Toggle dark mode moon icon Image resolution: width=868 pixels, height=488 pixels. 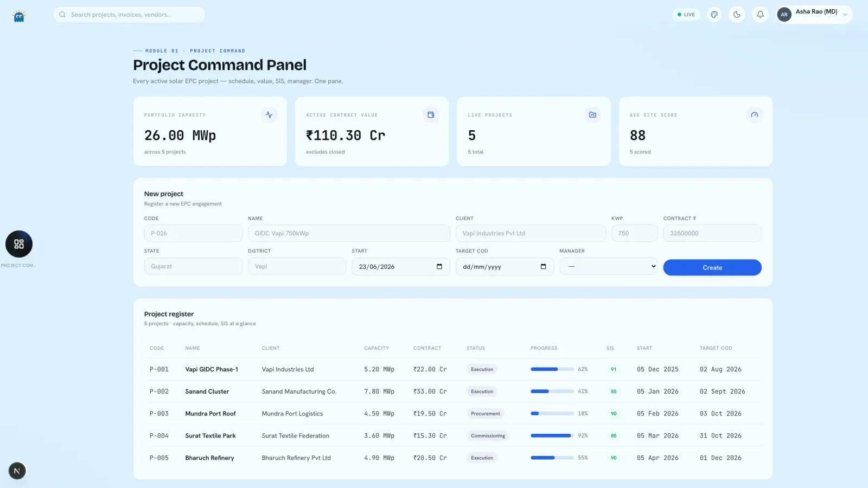tap(737, 15)
